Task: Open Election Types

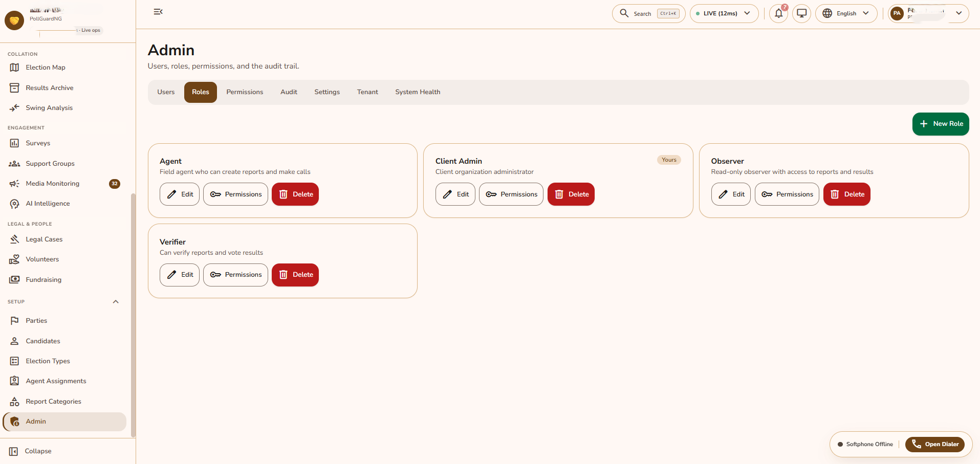Action: (64, 361)
